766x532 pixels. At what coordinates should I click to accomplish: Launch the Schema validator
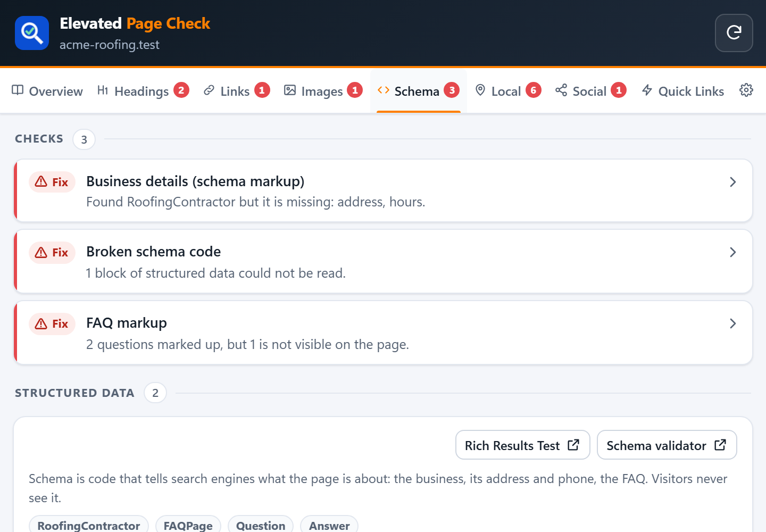tap(667, 445)
